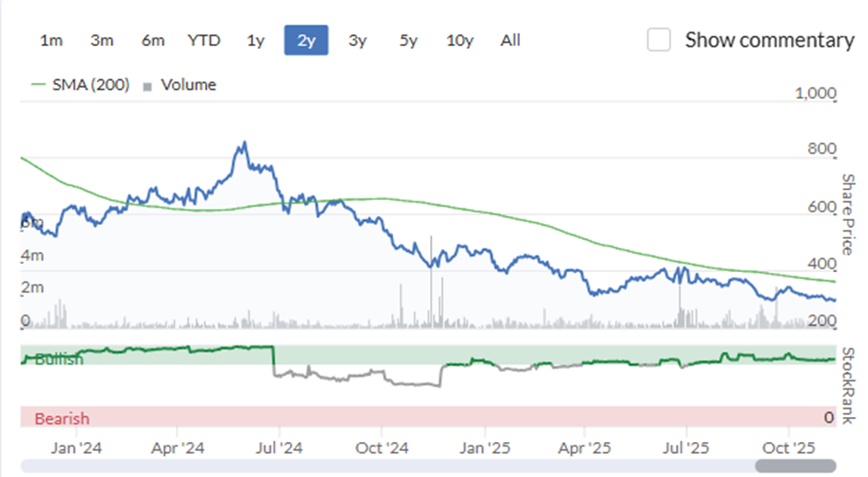Click the Jul '25 axis label
This screenshot has width=868, height=477.
[686, 447]
